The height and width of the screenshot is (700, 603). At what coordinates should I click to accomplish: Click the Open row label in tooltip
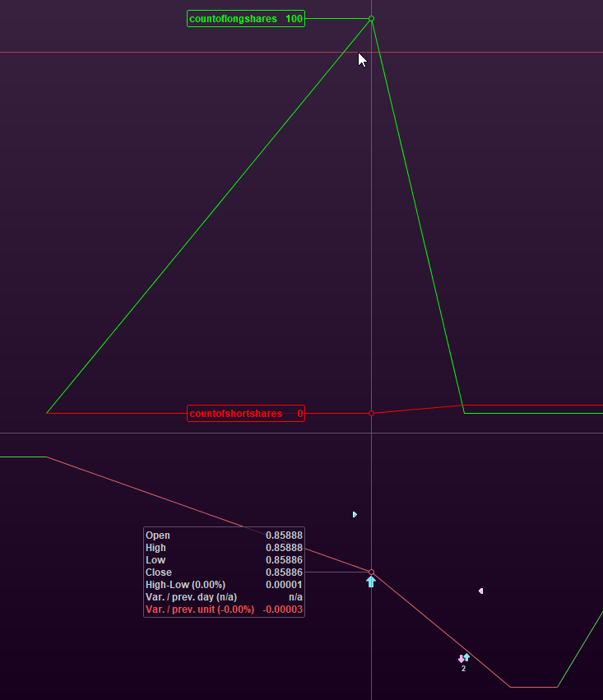tap(158, 535)
